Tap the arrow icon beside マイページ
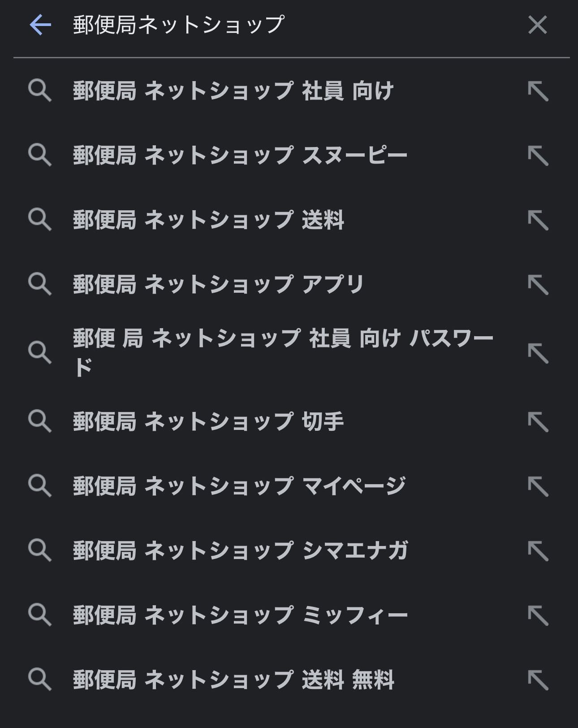 click(x=538, y=486)
